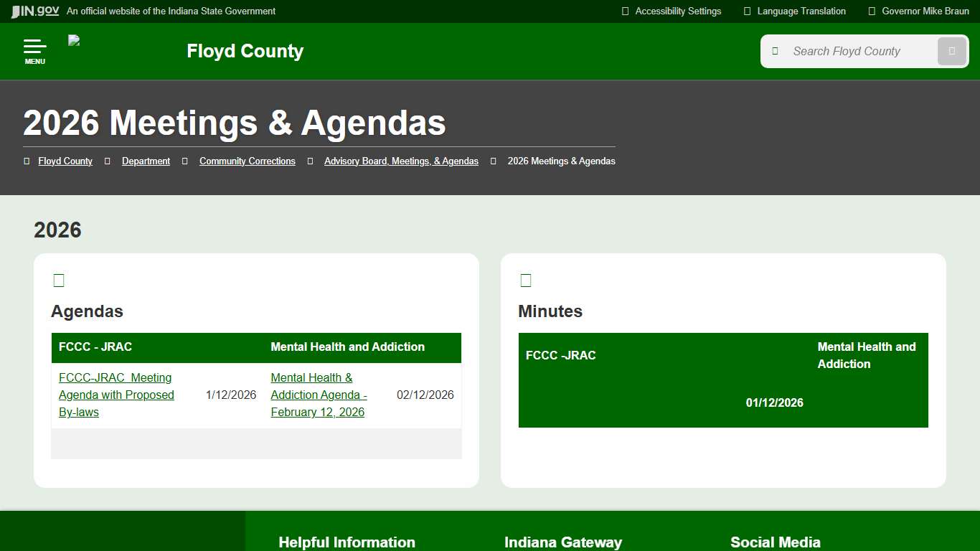Open the Community Corrections breadcrumb entry
980x551 pixels.
click(247, 161)
